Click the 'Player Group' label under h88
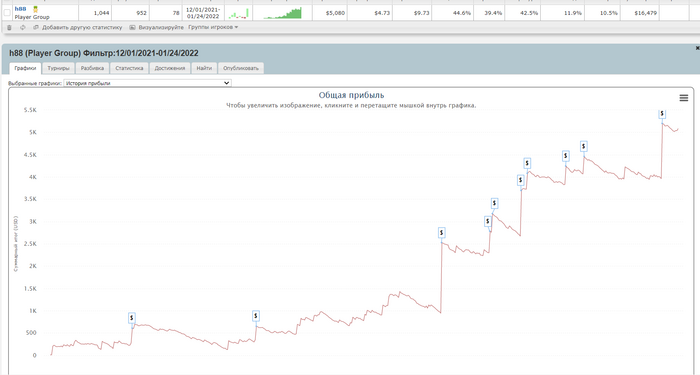This screenshot has height=375, width=700. pyautogui.click(x=32, y=17)
